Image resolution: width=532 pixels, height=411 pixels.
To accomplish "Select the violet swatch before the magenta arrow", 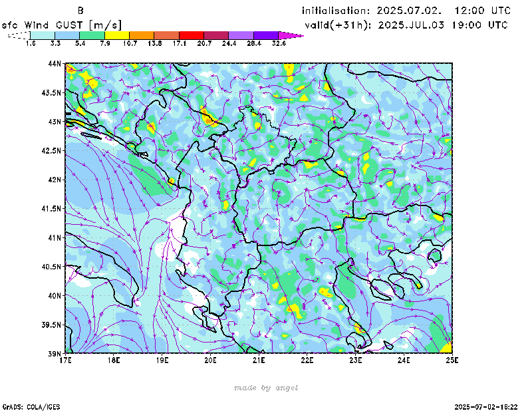I will (266, 35).
